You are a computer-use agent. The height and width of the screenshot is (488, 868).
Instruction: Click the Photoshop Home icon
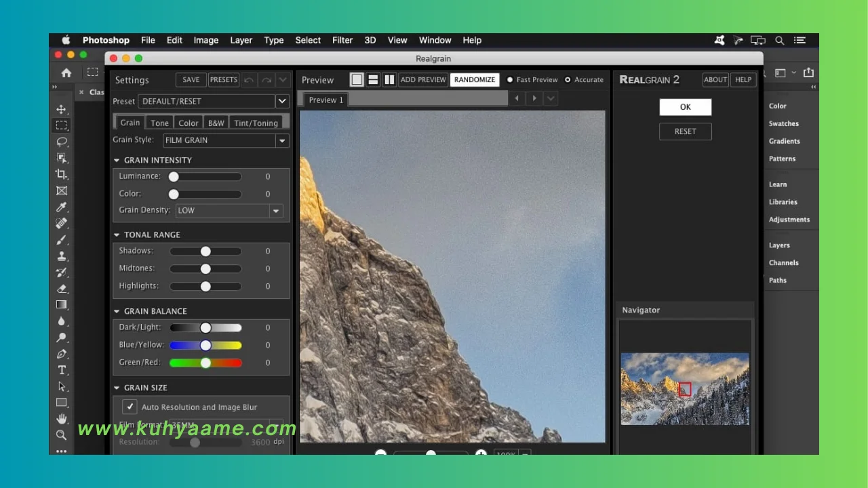(x=66, y=73)
